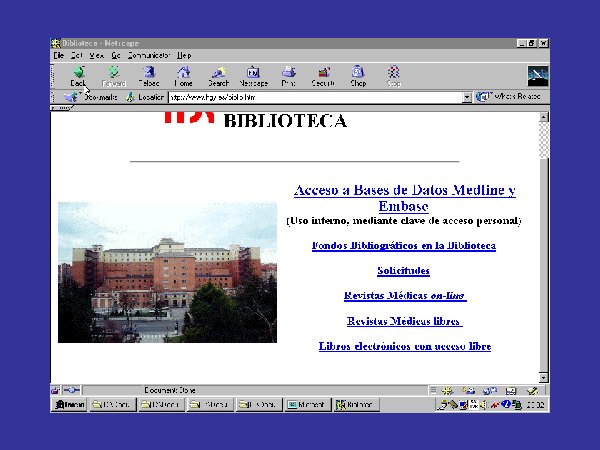Open Navigator from the component bar

(447, 390)
